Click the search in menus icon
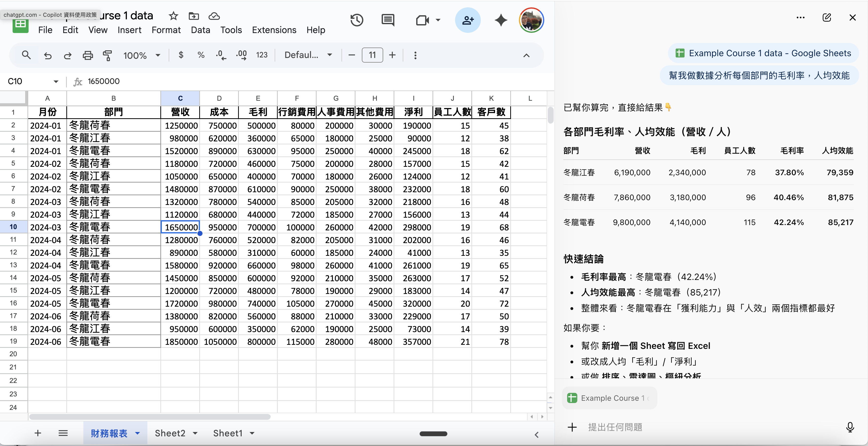 (x=26, y=55)
